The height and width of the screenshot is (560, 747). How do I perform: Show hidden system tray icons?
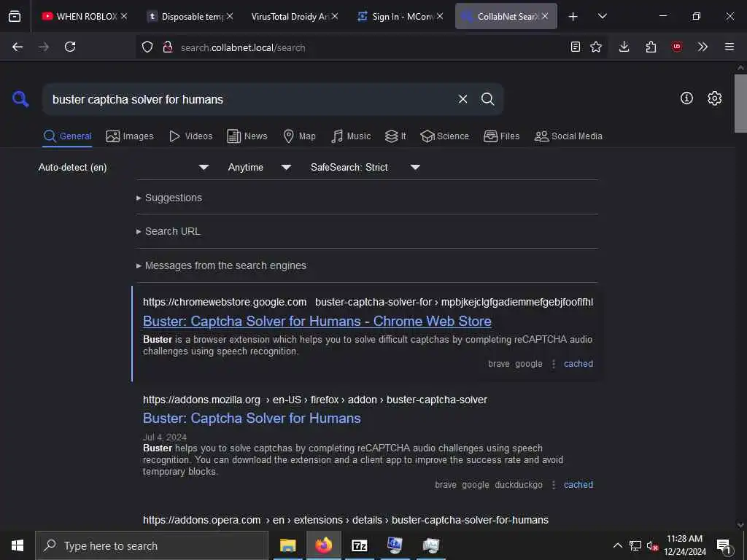coord(617,545)
